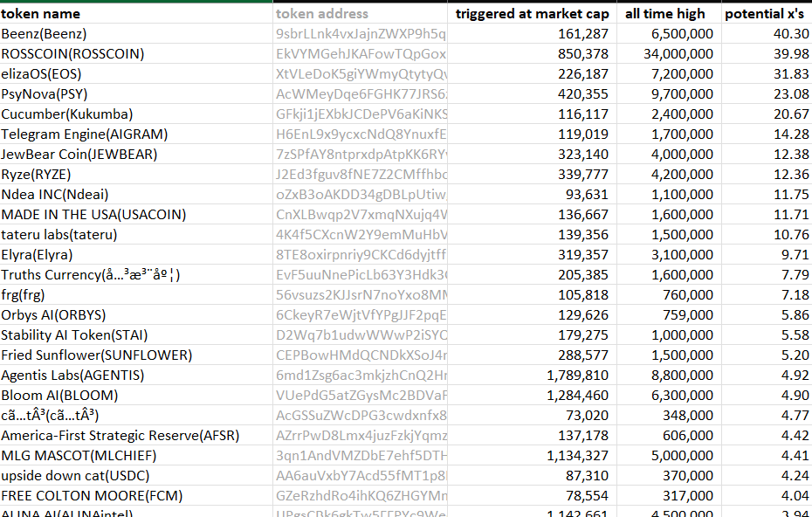The image size is (812, 517).
Task: Click MADE IN THE USA(USACOIN) cell
Action: coord(136,215)
